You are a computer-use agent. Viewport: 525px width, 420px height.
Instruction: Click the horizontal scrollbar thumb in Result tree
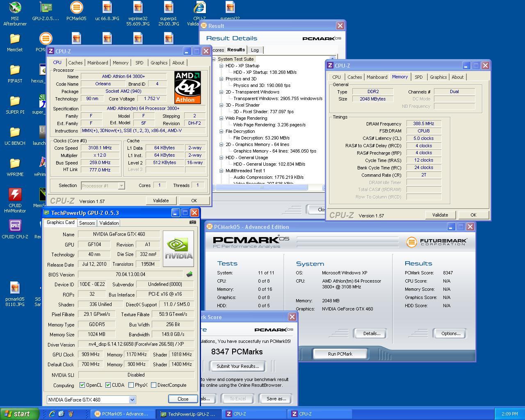point(262,187)
